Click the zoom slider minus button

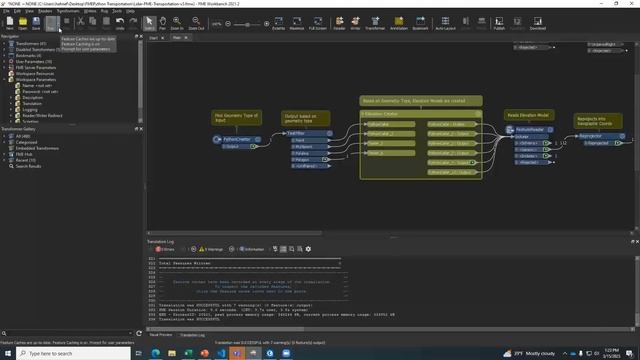(x=228, y=24)
